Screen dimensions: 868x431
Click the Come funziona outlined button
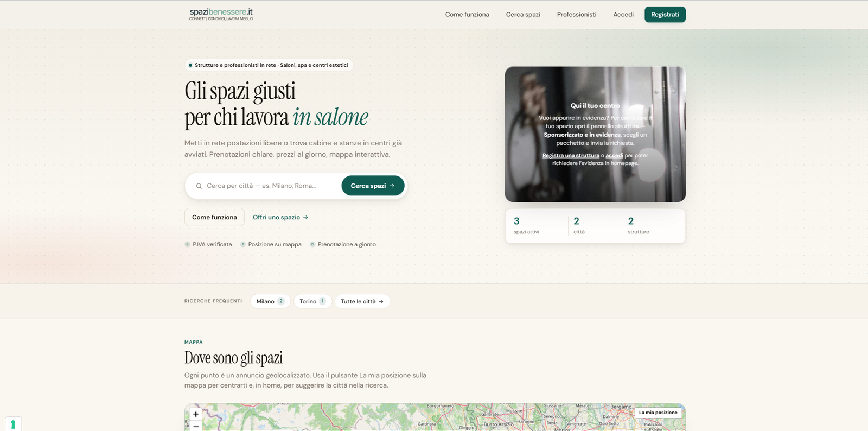(x=214, y=217)
